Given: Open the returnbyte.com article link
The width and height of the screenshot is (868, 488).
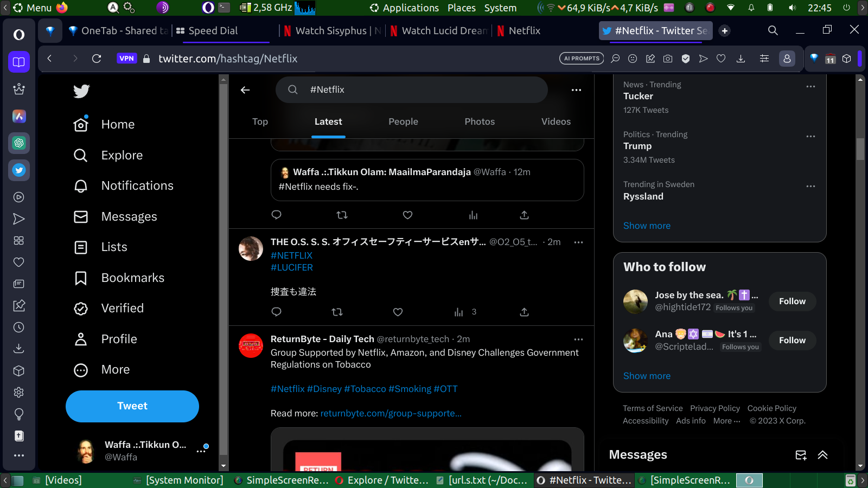Looking at the screenshot, I should click(x=391, y=414).
